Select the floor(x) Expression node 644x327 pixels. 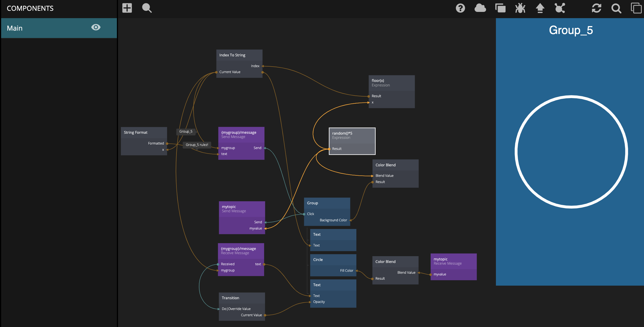click(392, 83)
